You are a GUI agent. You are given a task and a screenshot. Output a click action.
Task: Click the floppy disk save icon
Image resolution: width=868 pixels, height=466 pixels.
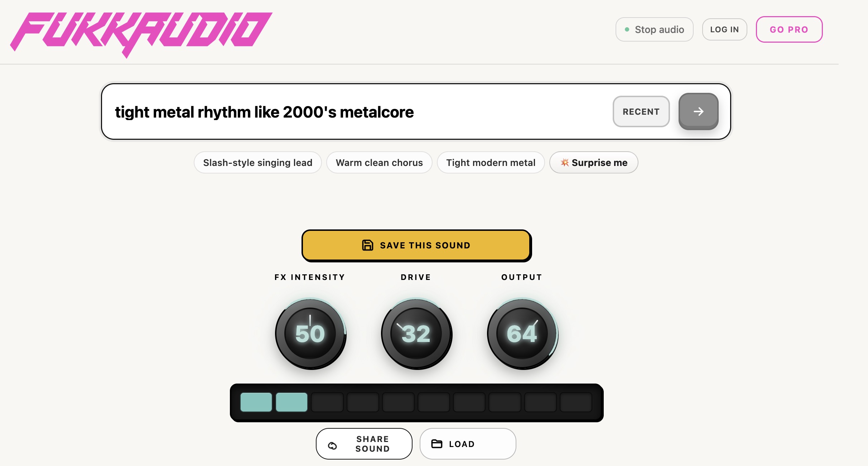367,245
